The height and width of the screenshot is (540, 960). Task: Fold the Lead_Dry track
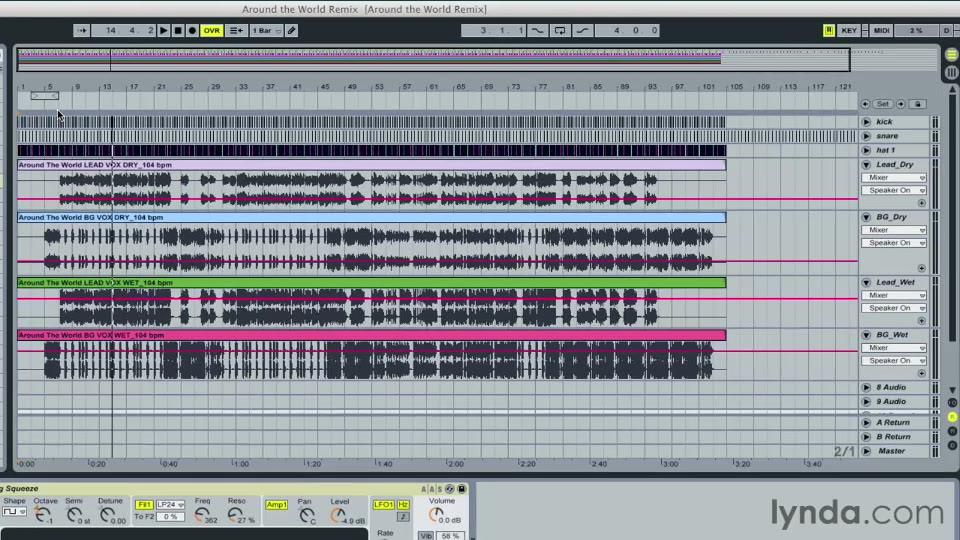[x=866, y=165]
